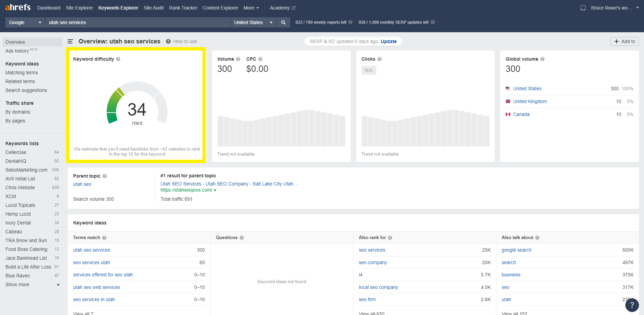Click the Clicks help icon
The height and width of the screenshot is (315, 644).
coord(380,59)
